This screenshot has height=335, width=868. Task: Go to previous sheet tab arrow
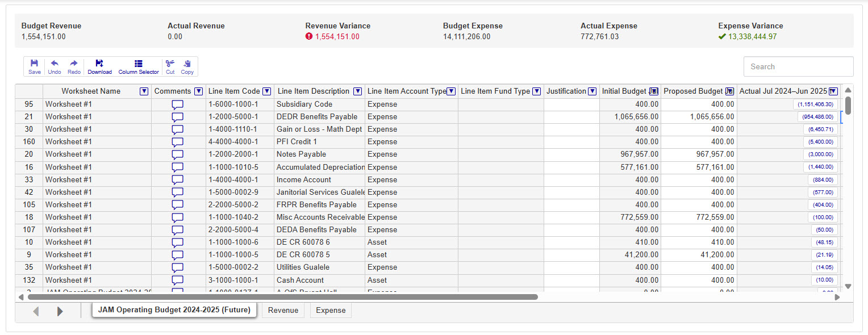(36, 311)
